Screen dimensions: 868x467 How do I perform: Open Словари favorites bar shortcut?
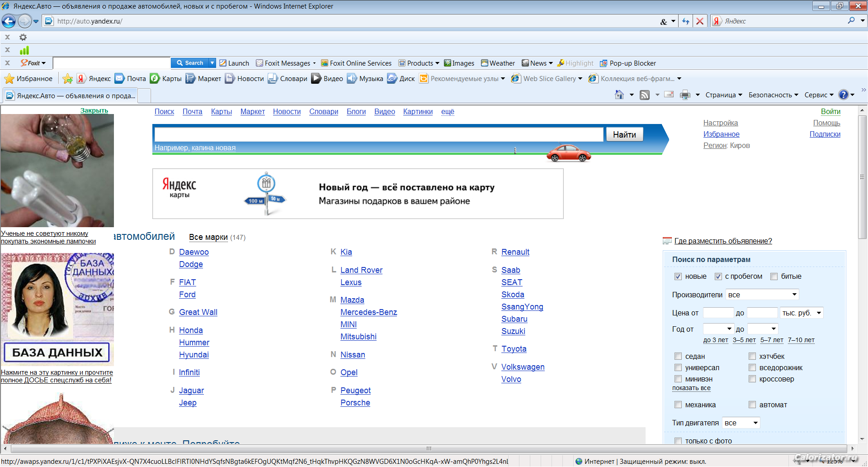coord(288,79)
